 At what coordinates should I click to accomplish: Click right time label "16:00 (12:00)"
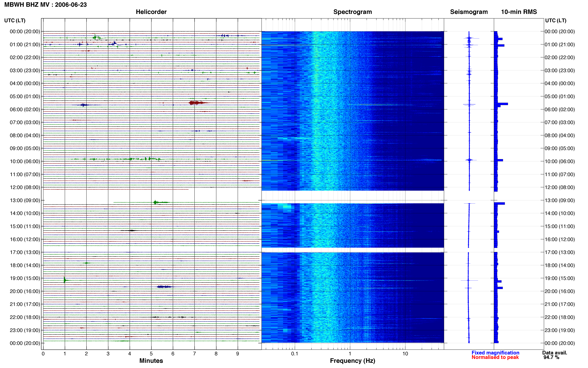(560, 239)
